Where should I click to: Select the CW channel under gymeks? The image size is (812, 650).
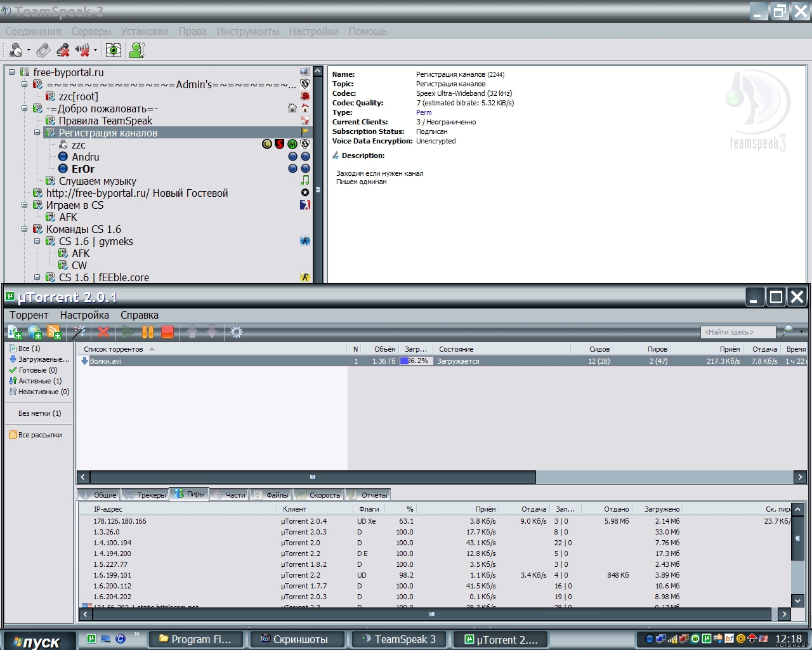coord(79,265)
